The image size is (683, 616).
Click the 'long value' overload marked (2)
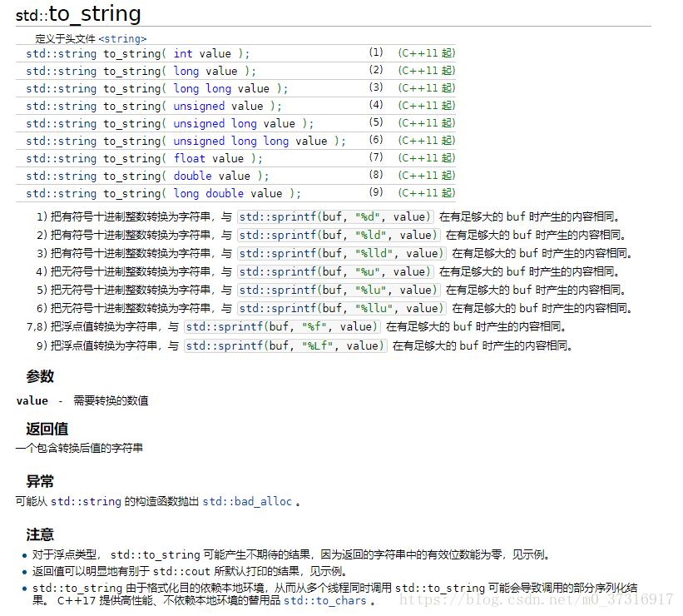[x=141, y=71]
